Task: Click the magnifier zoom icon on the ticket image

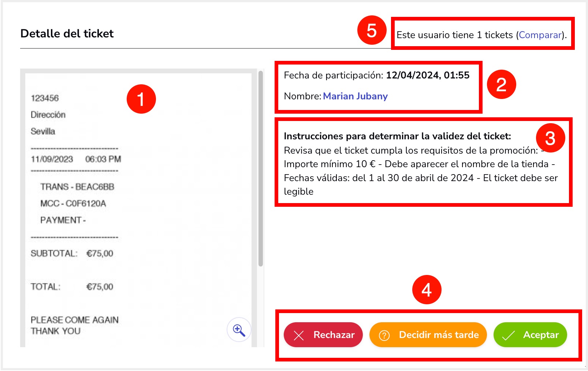Action: (239, 330)
